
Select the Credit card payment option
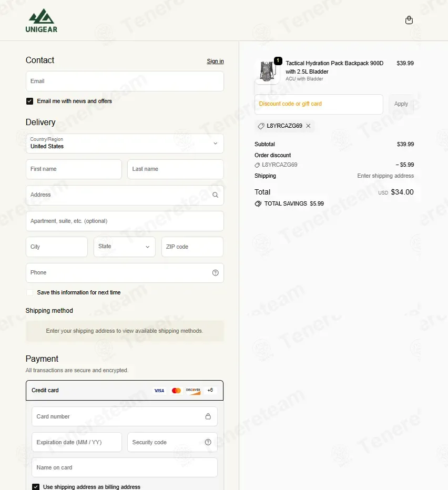coord(125,390)
